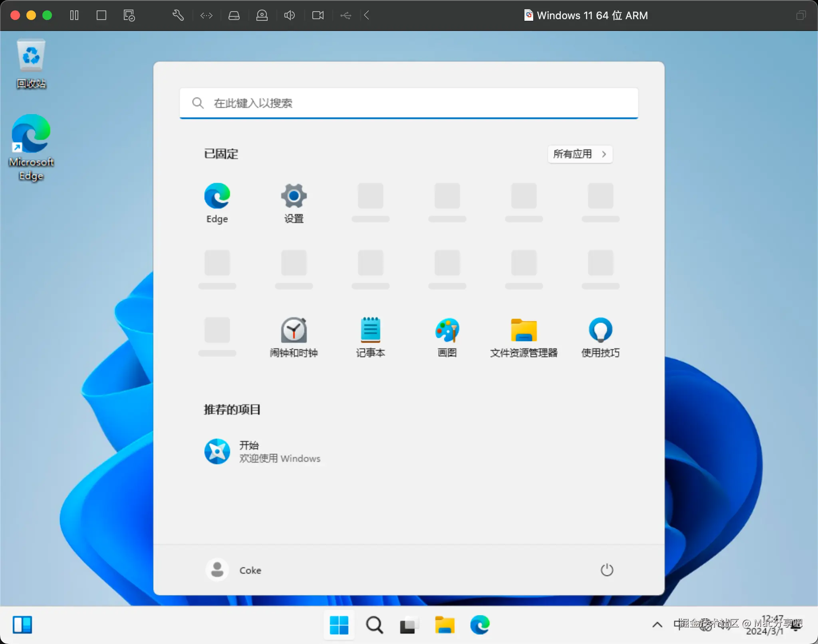Click the network adapter arrows icon
Viewport: 818px width, 644px height.
[206, 16]
